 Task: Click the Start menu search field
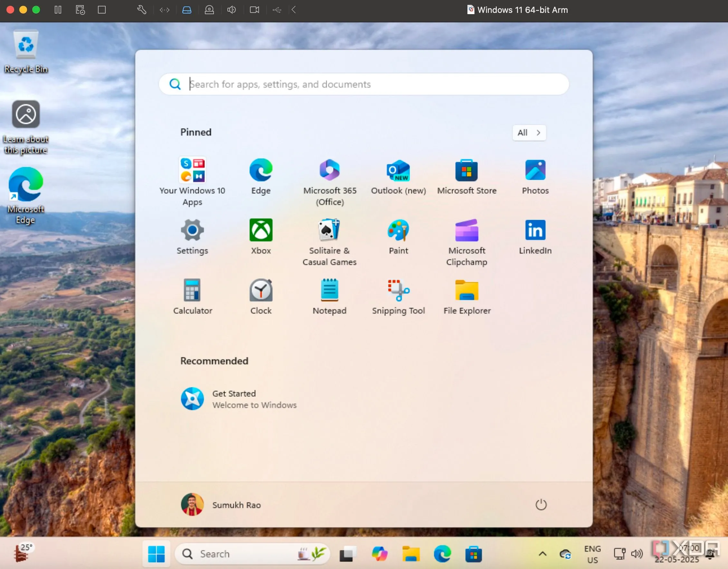tap(364, 84)
